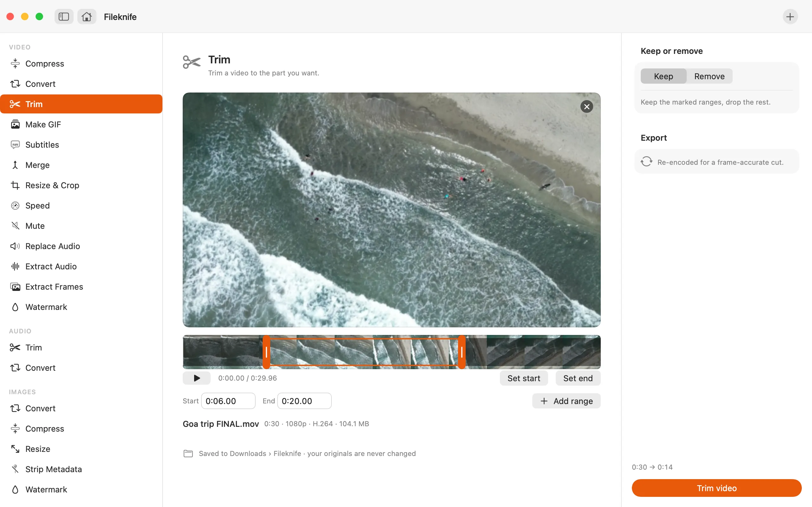Click the right trim handle on timeline
The height and width of the screenshot is (507, 812).
tap(462, 352)
